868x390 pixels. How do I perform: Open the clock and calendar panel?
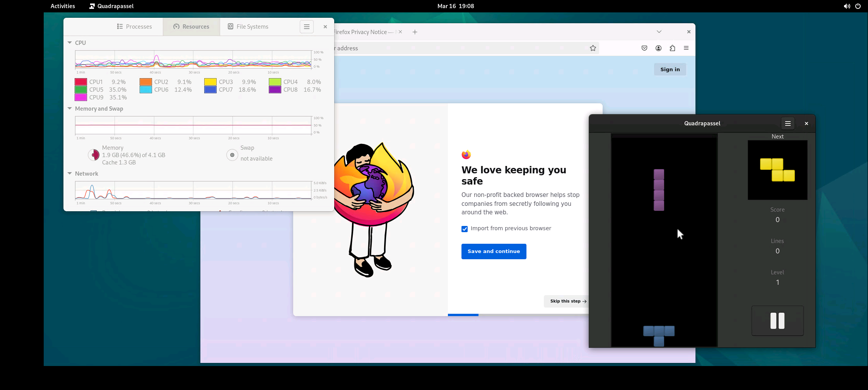click(456, 6)
